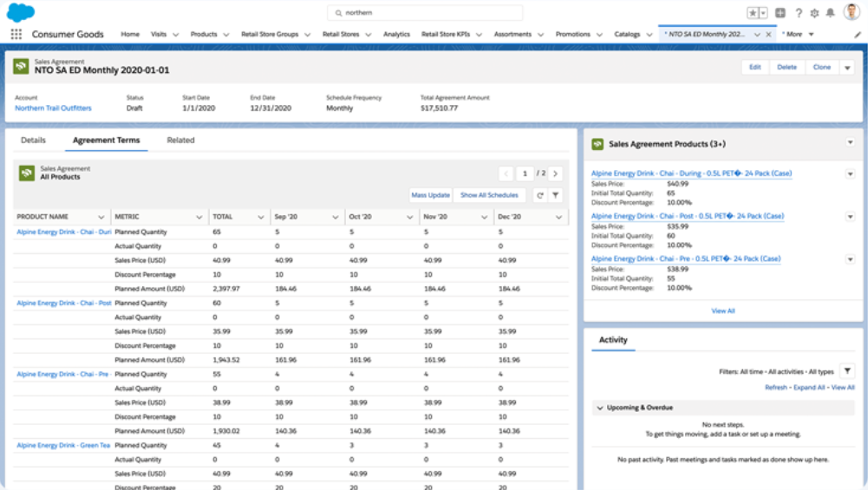Go to next page of products table

(x=556, y=173)
